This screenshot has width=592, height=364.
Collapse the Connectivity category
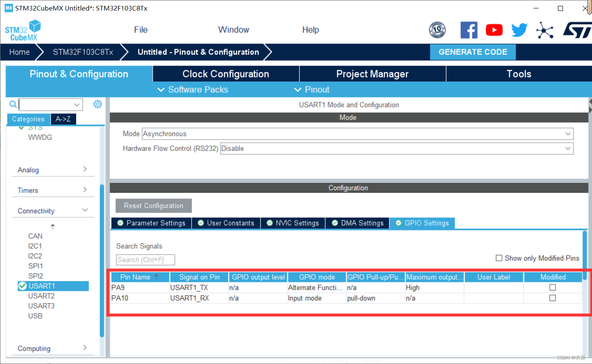point(53,211)
